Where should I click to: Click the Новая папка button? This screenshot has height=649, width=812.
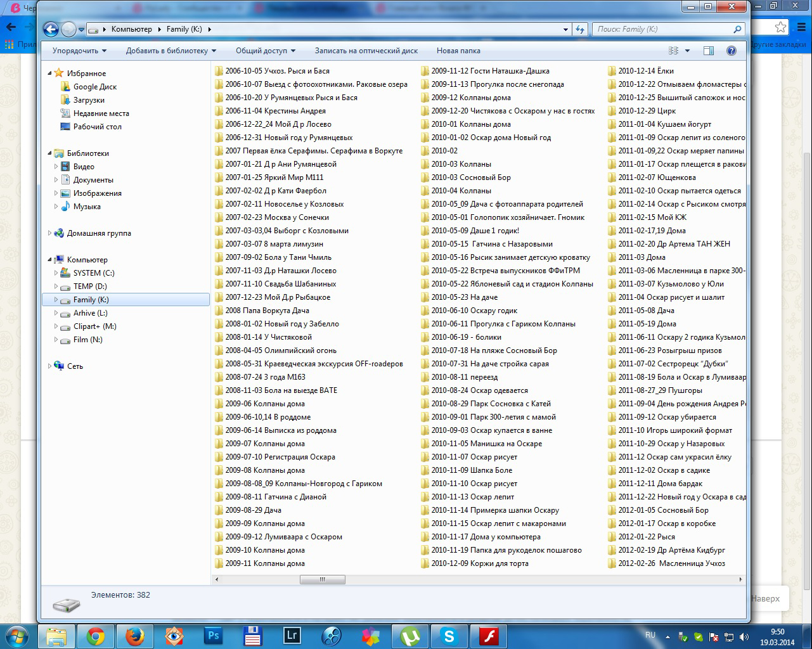[458, 51]
